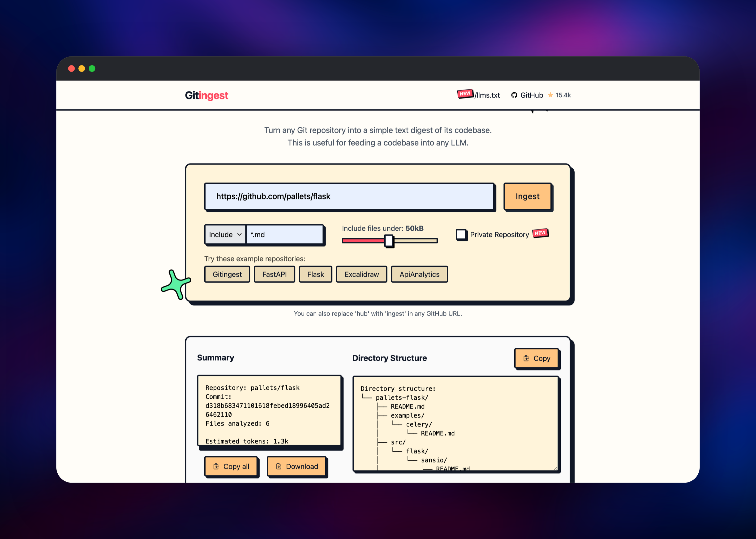Click the Summary text box
Viewport: 756px width, 539px height.
click(269, 410)
